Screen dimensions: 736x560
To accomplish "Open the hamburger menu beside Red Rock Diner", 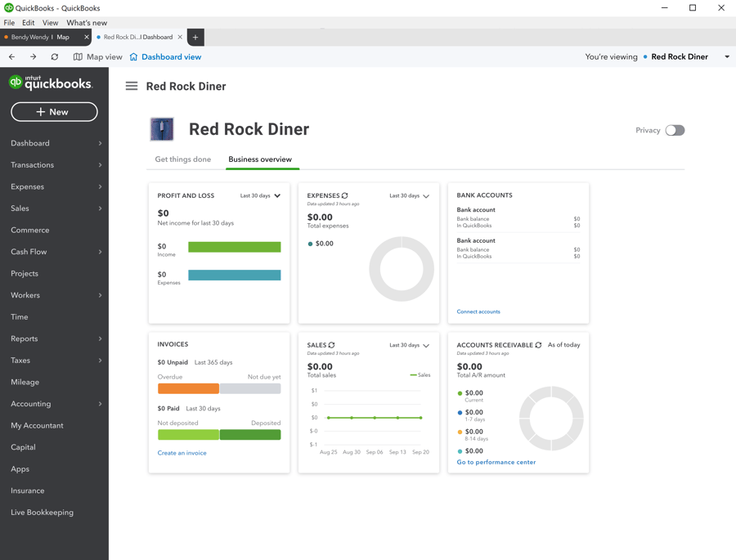I will click(131, 86).
